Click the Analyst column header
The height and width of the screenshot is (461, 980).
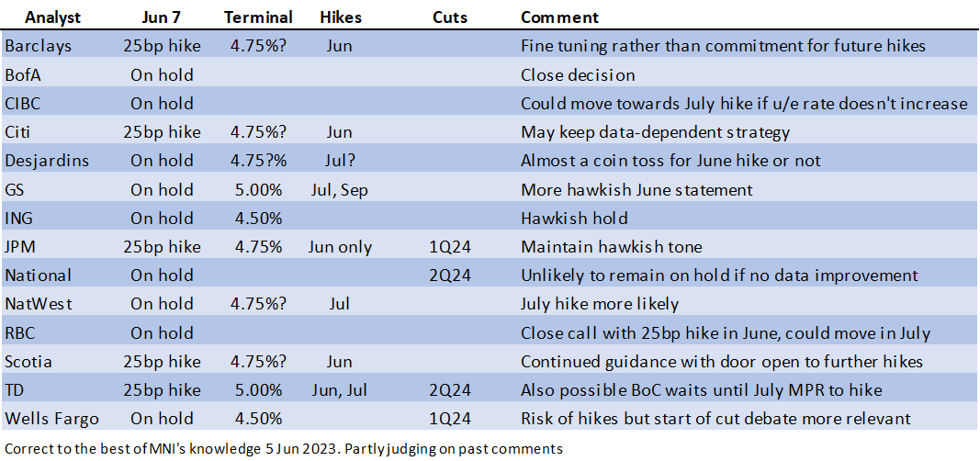tap(54, 17)
